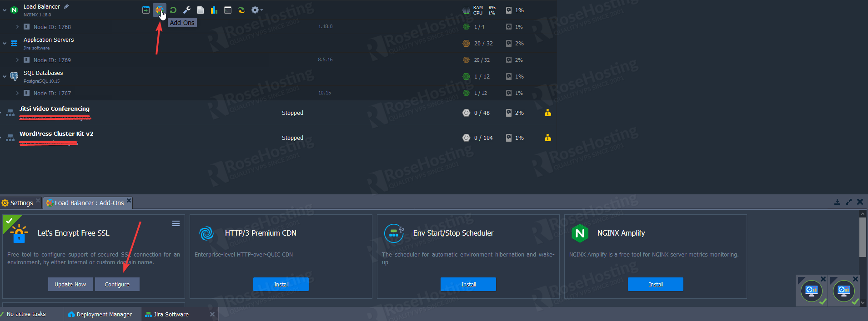868x321 pixels.
Task: Install the Env Start/Stop Scheduler add-on
Action: coord(468,284)
